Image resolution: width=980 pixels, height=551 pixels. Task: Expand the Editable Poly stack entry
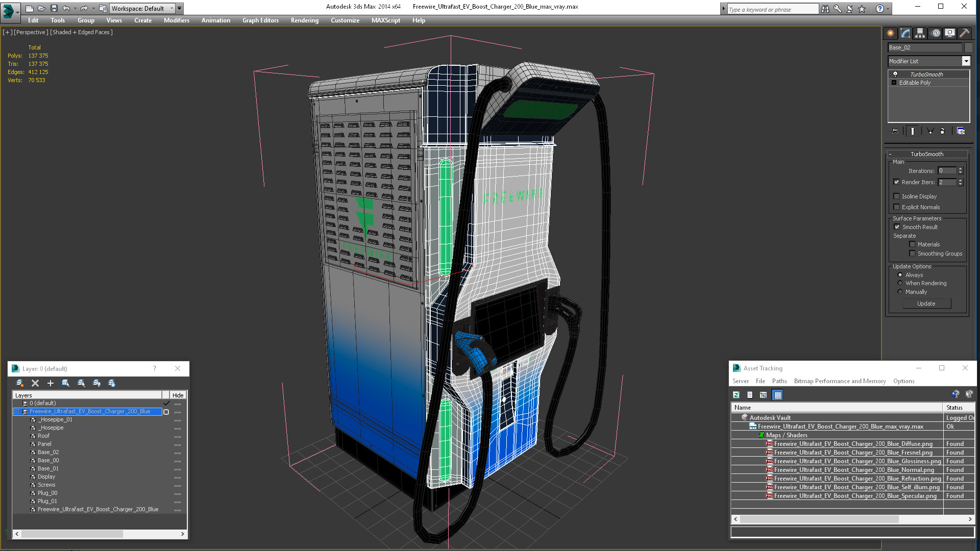(x=894, y=83)
